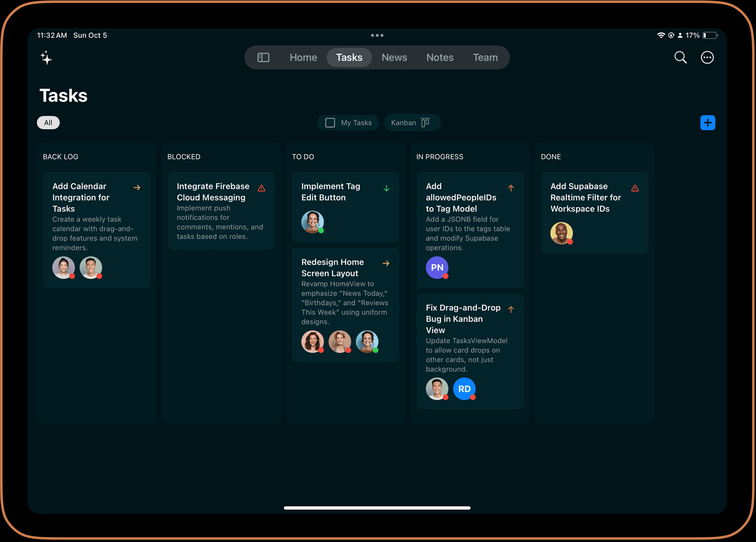Enable the My Tasks checkbox

click(x=330, y=123)
